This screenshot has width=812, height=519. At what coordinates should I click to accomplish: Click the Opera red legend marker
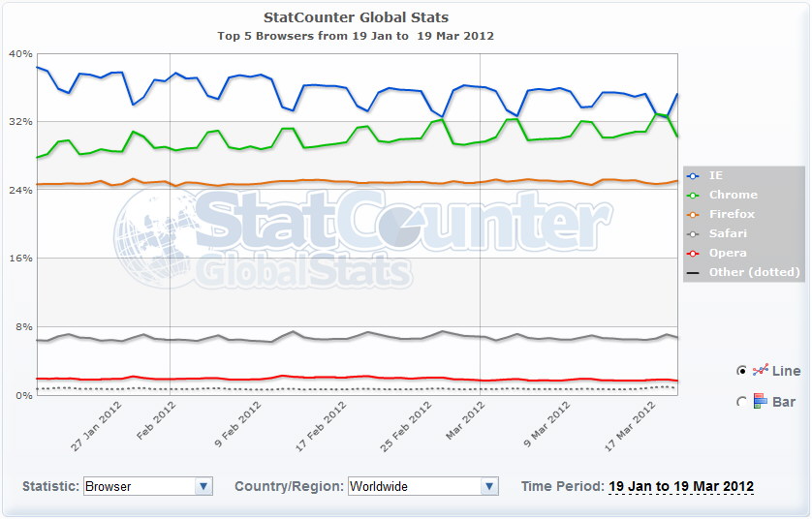(693, 253)
